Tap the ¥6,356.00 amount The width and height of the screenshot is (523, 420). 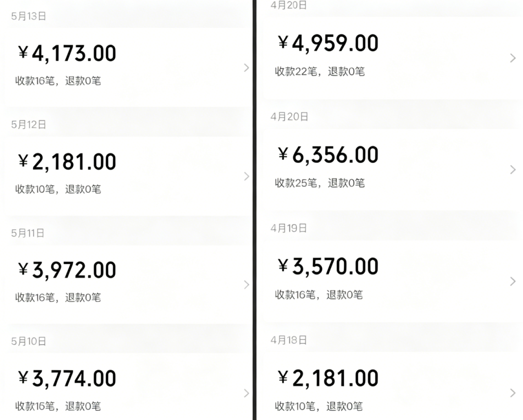(x=328, y=155)
